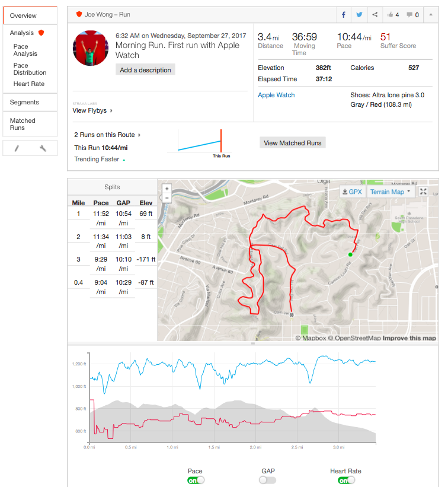Turn off the Heart Rate toggle
Screen dimensions: 448x487
345,480
